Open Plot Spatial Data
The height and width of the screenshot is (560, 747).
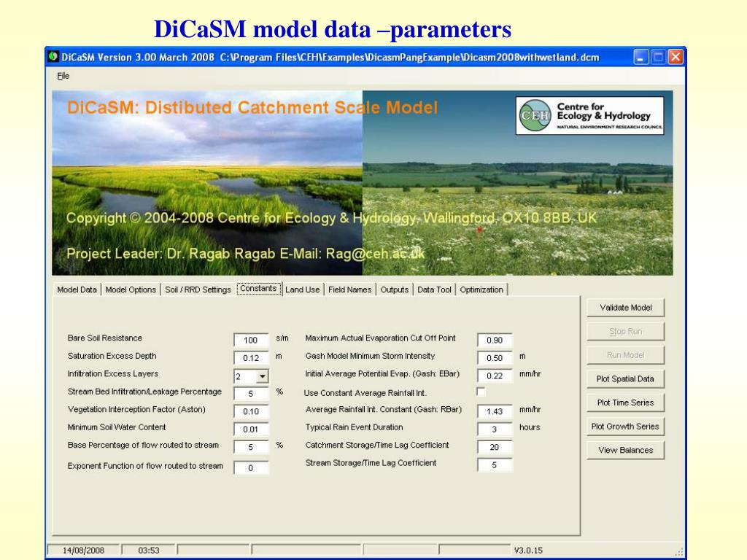click(x=625, y=379)
